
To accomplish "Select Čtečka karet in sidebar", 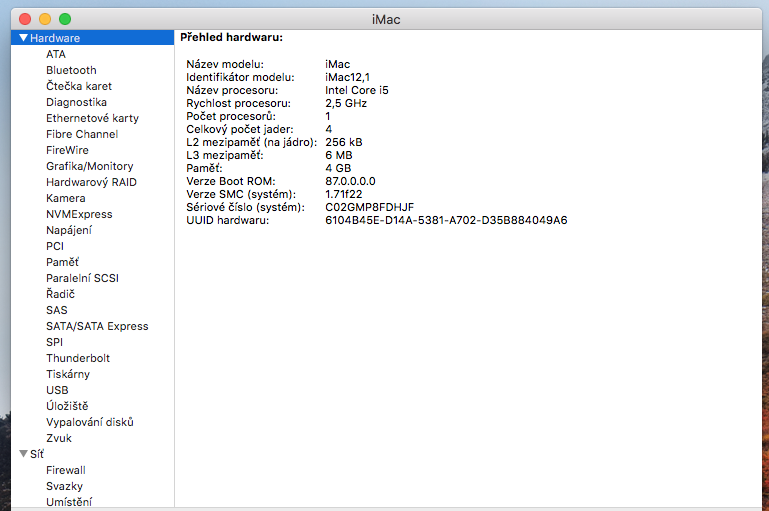I will click(x=79, y=86).
